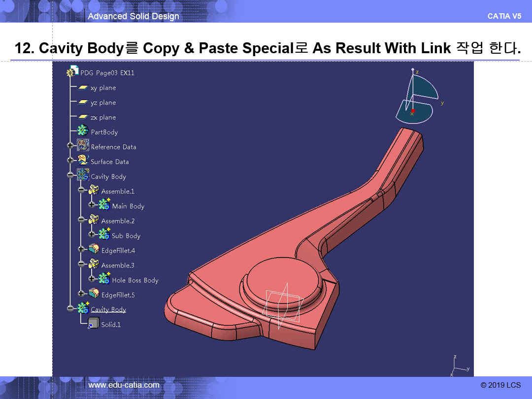Select the yz plane icon

pos(83,102)
